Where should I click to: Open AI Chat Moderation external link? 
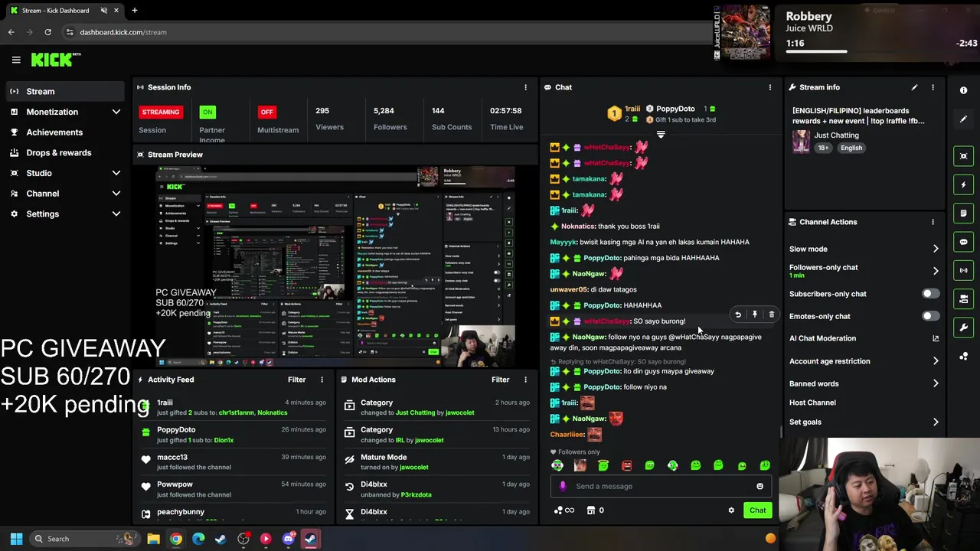936,338
